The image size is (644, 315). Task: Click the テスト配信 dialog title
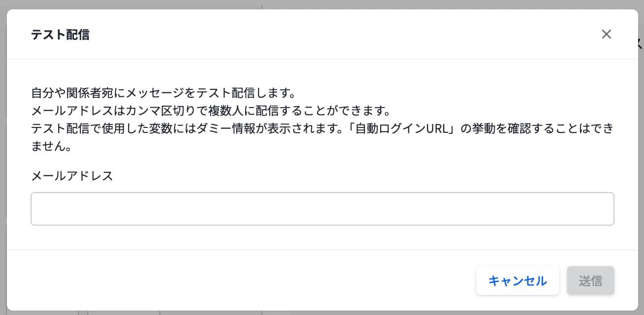point(60,35)
